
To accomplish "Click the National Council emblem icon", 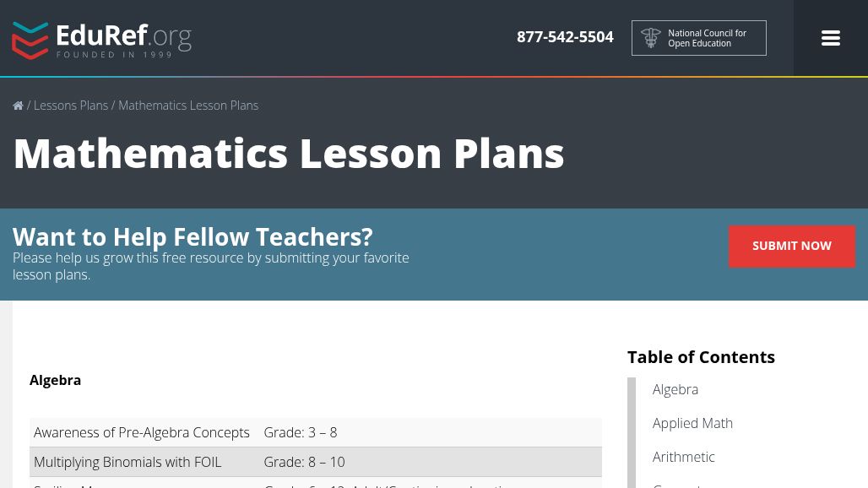I will tap(651, 38).
